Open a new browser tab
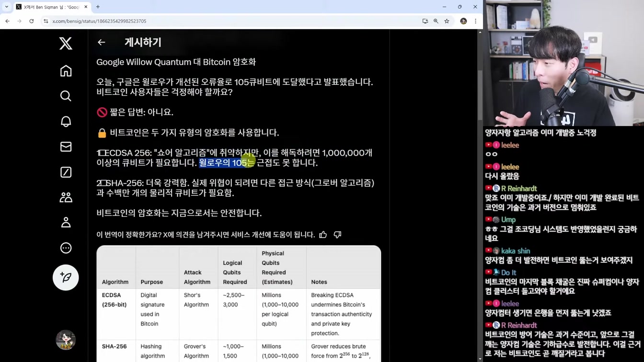This screenshot has width=644, height=362. pyautogui.click(x=98, y=7)
